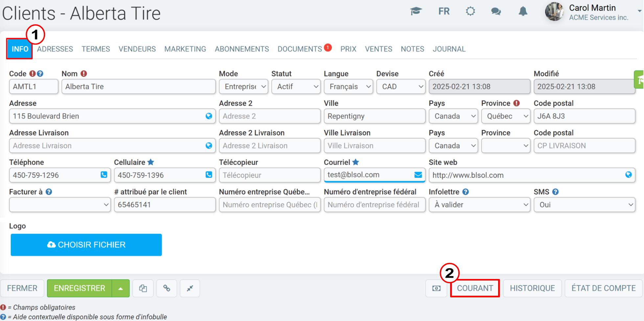The width and height of the screenshot is (644, 321).
Task: Click the Historique button
Action: pos(532,289)
